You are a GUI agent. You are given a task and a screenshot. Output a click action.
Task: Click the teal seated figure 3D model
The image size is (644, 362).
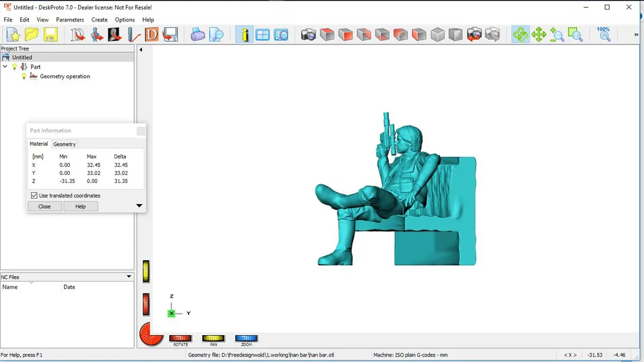coord(396,189)
